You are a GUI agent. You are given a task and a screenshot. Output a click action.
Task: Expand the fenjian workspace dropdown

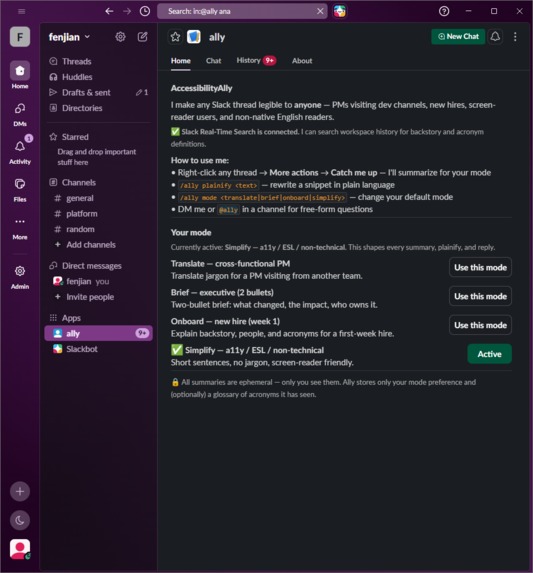69,37
